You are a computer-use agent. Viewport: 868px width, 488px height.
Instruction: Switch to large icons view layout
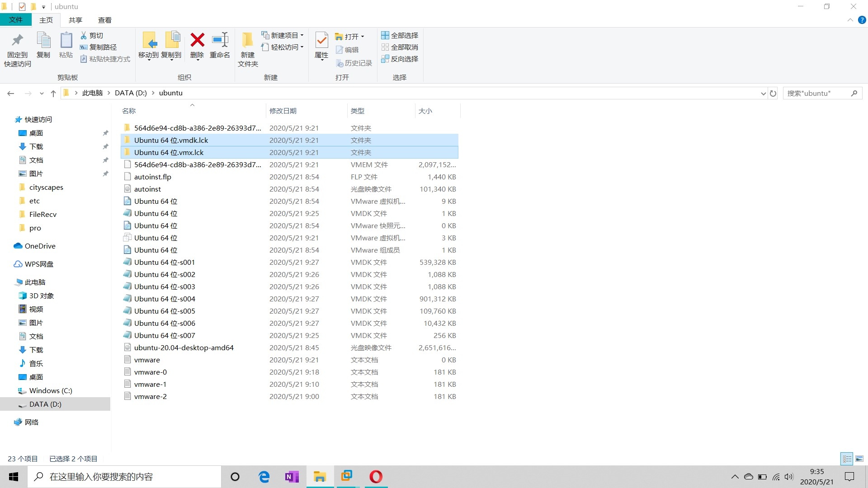(x=859, y=459)
